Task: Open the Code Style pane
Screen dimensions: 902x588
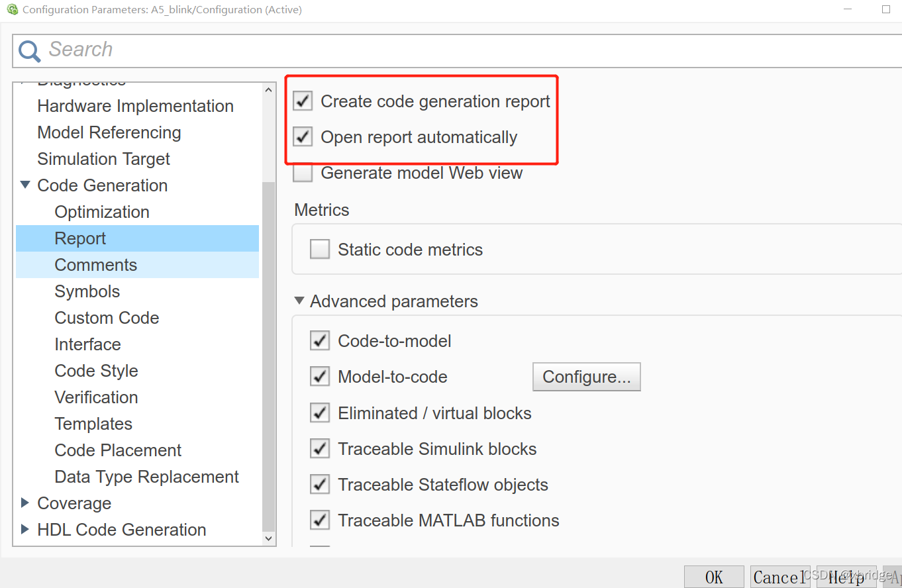Action: (96, 371)
